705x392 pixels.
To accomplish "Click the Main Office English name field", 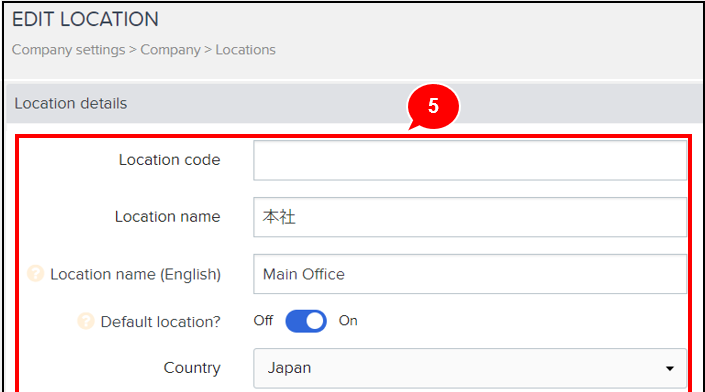I will coord(470,274).
